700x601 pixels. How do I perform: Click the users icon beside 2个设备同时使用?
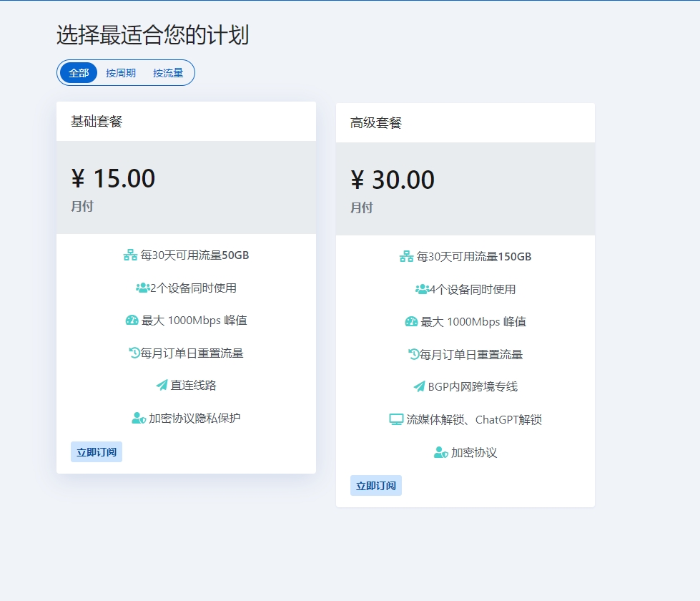tap(142, 288)
